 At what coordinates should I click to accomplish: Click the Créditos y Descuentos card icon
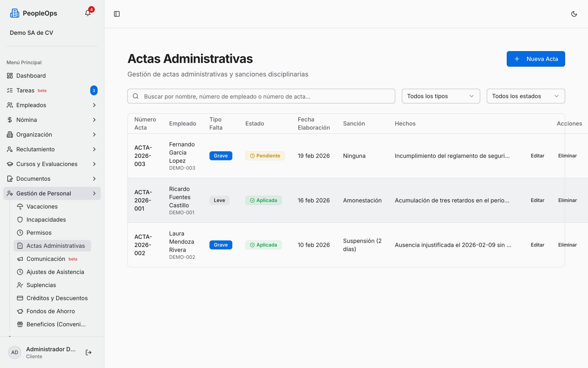20,298
